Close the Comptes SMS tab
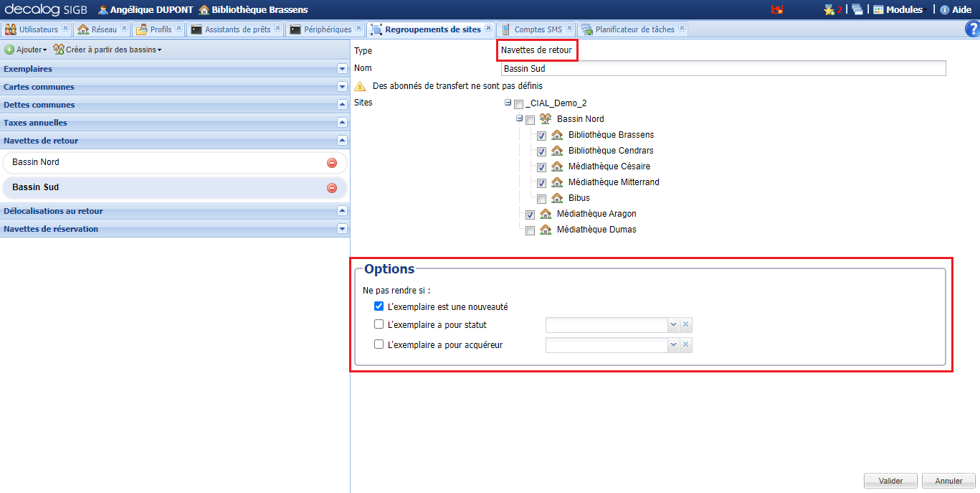The width and height of the screenshot is (980, 493). coord(570,29)
